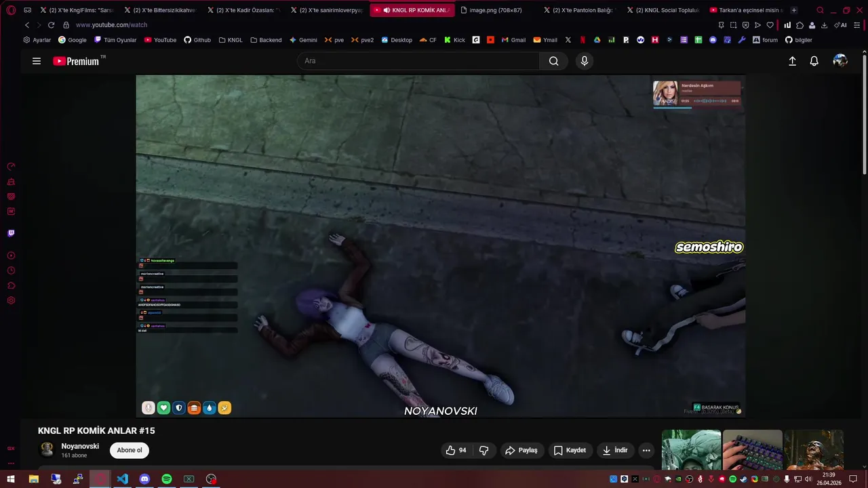
Task: Open browser downloads arrow icon
Action: pos(824,25)
